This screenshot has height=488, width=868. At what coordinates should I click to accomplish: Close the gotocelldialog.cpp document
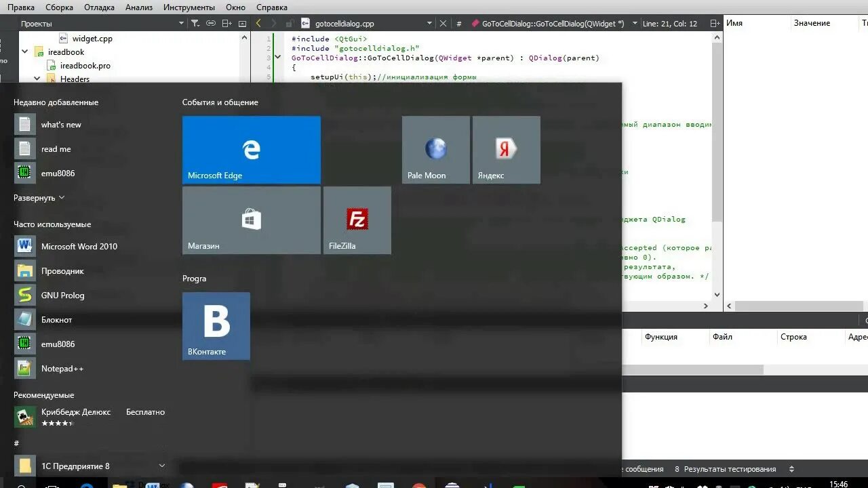443,23
